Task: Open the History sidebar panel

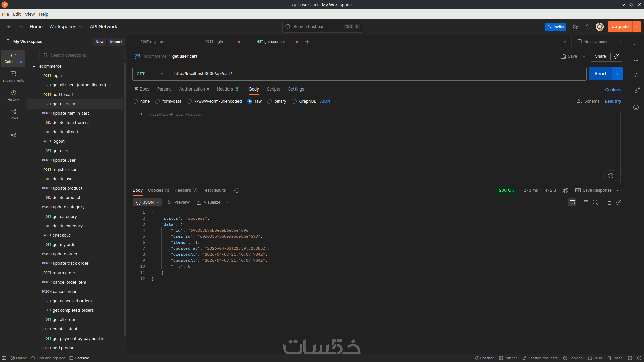Action: pos(13,95)
